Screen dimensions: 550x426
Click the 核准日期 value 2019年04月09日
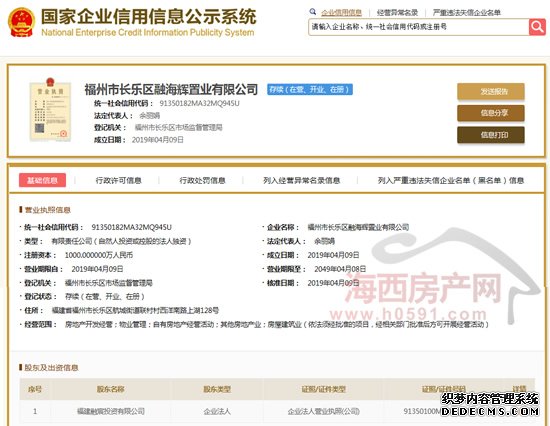(x=333, y=283)
